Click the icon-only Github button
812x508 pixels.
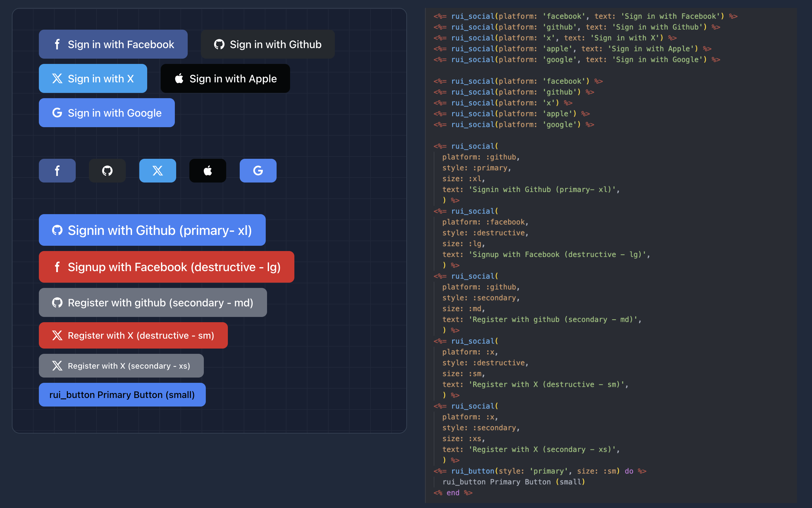(x=107, y=171)
